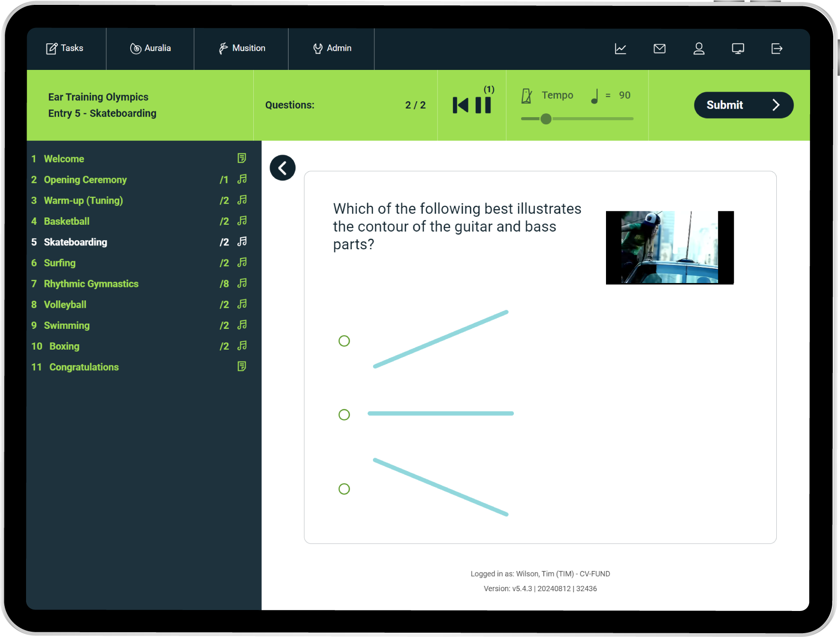
Task: Go to Rhythmic Gymnastics in sidebar
Action: [91, 284]
